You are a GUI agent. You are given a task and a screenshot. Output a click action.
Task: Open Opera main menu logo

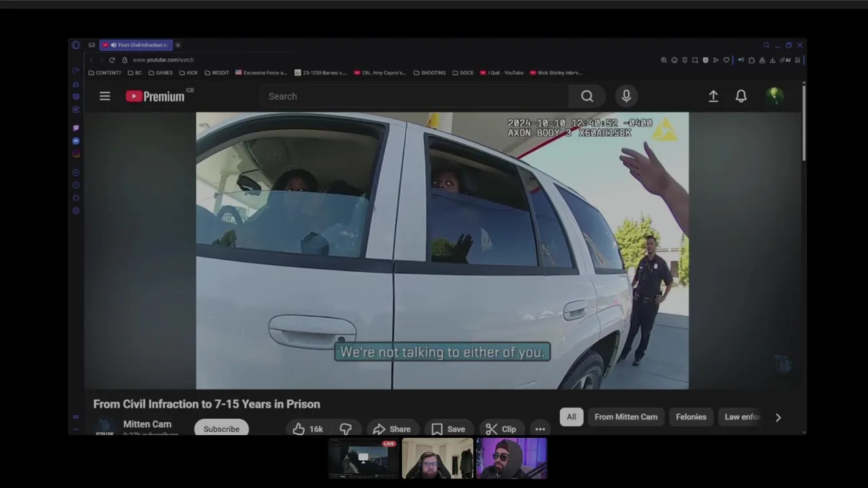(76, 45)
